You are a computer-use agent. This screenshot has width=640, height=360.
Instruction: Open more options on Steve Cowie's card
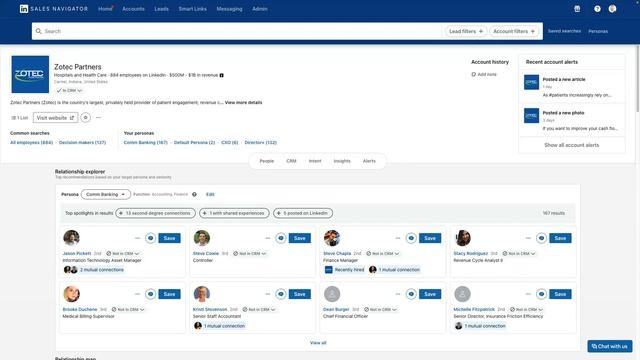tap(268, 238)
